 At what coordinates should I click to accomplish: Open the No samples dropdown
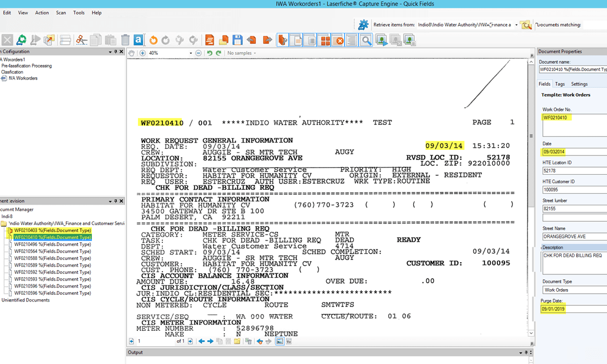tap(241, 53)
